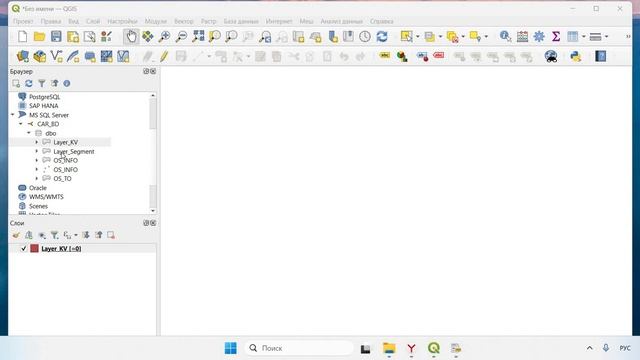
Task: Select Scenes in Browser panel
Action: coord(38,207)
